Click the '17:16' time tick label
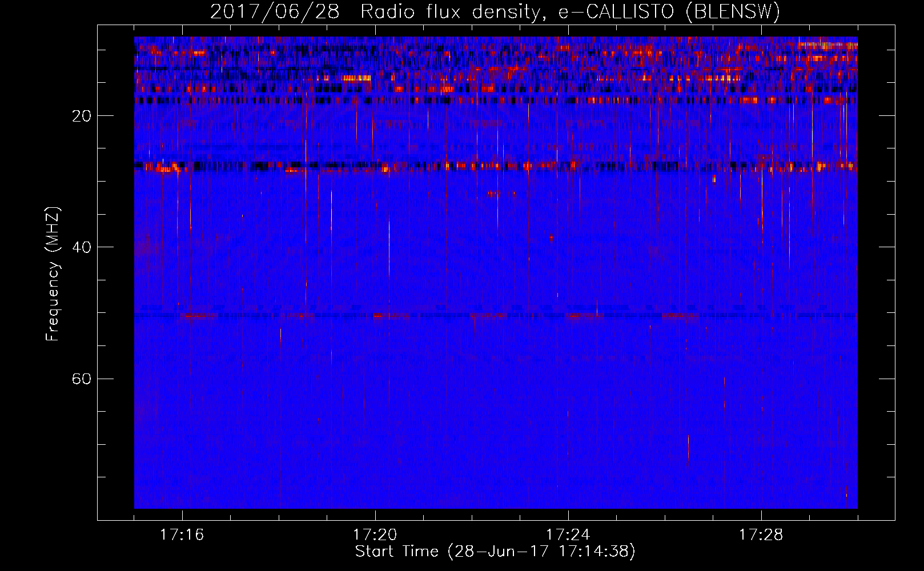Image resolution: width=924 pixels, height=571 pixels. click(182, 535)
